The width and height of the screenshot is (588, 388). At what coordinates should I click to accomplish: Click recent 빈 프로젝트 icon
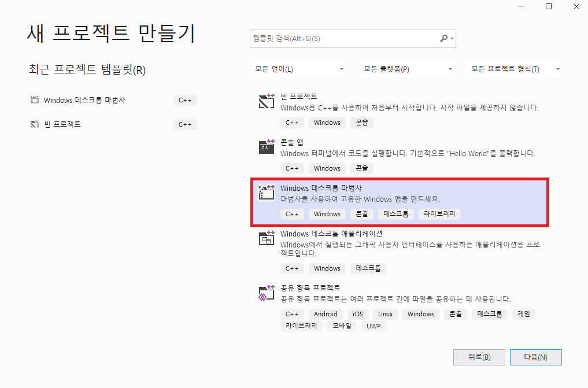tap(35, 124)
